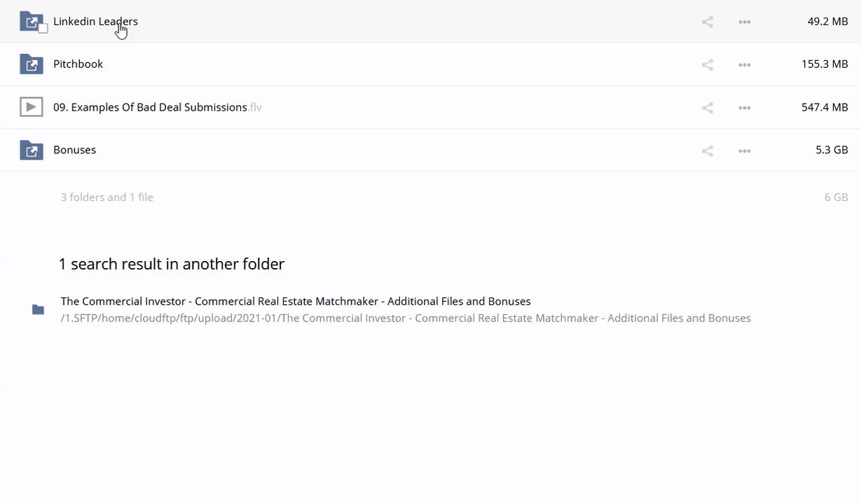This screenshot has width=861, height=504.
Task: Share the Examples Of Bad Deal Submissions video
Action: 708,108
